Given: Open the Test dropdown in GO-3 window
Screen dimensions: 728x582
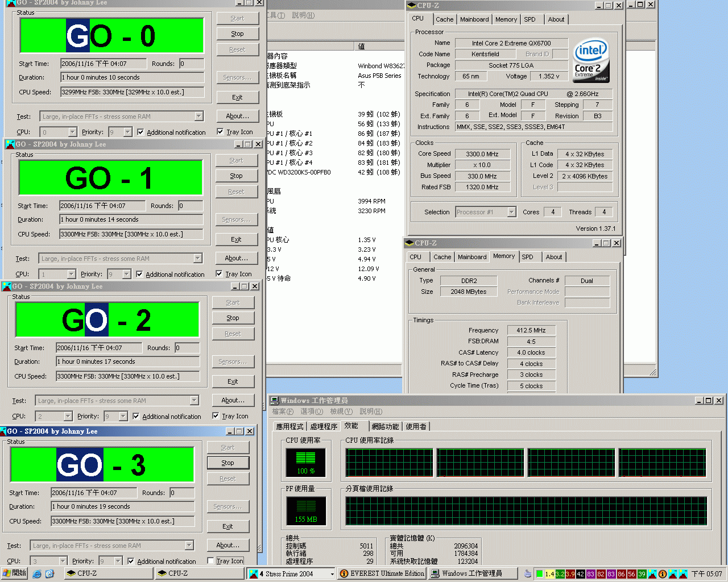Looking at the screenshot, I should [189, 546].
